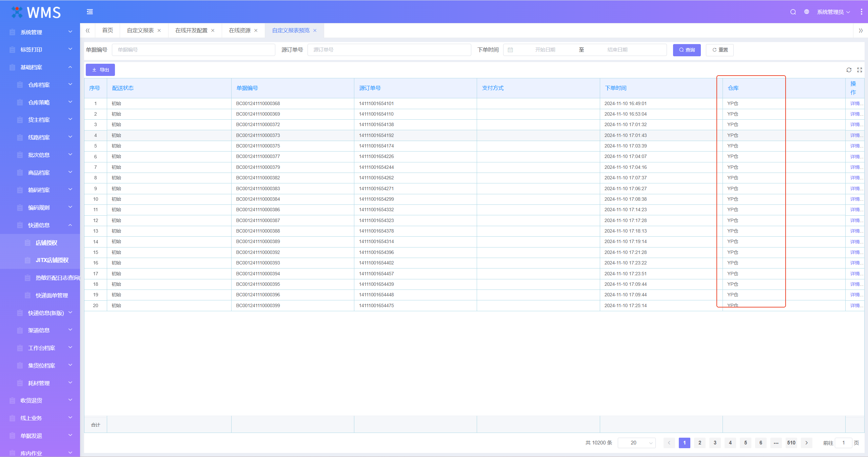The image size is (868, 457).
Task: Switch to the 自定义报表 tab
Action: 140,31
